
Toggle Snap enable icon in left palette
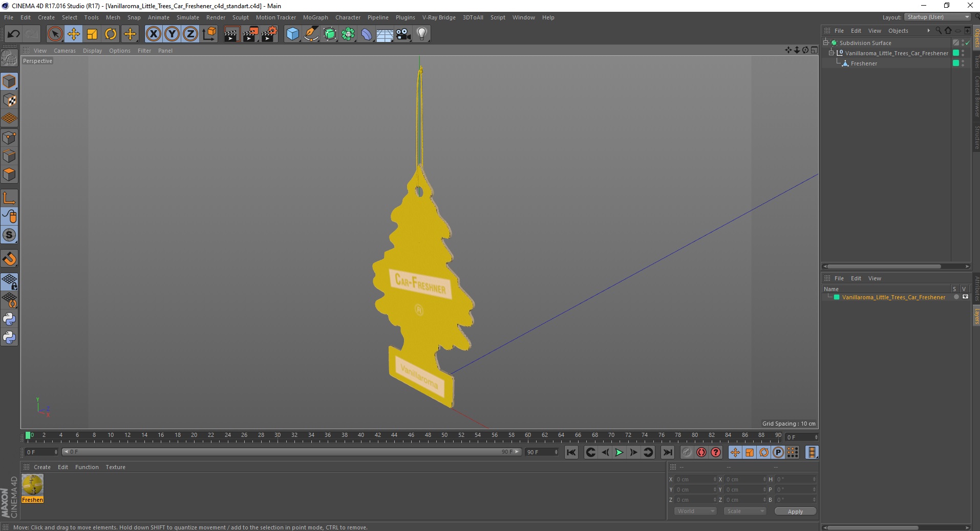point(9,235)
